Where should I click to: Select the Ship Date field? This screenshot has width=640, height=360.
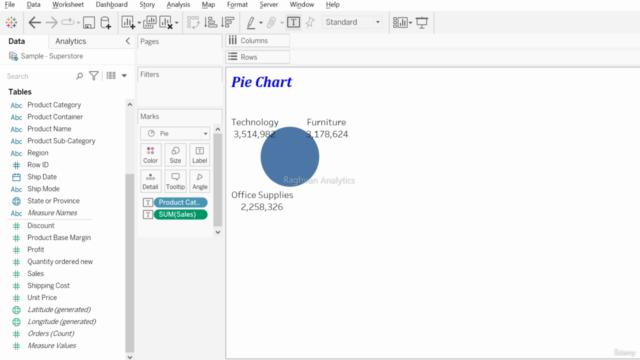(x=42, y=177)
